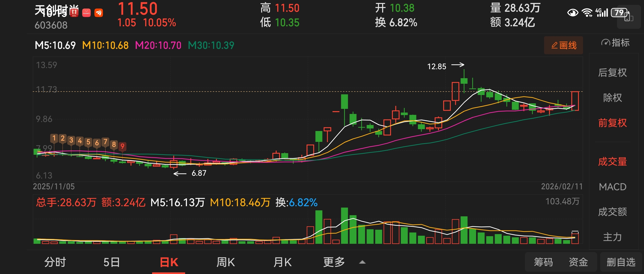644x274 pixels.
Task: Tap the Huawei AppGallery icon
Action: click(x=86, y=13)
